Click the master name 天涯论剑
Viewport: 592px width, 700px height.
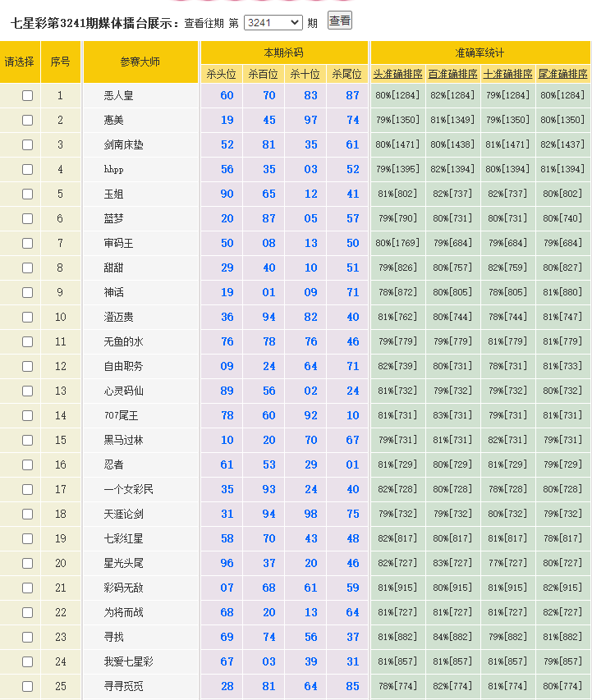point(124,514)
